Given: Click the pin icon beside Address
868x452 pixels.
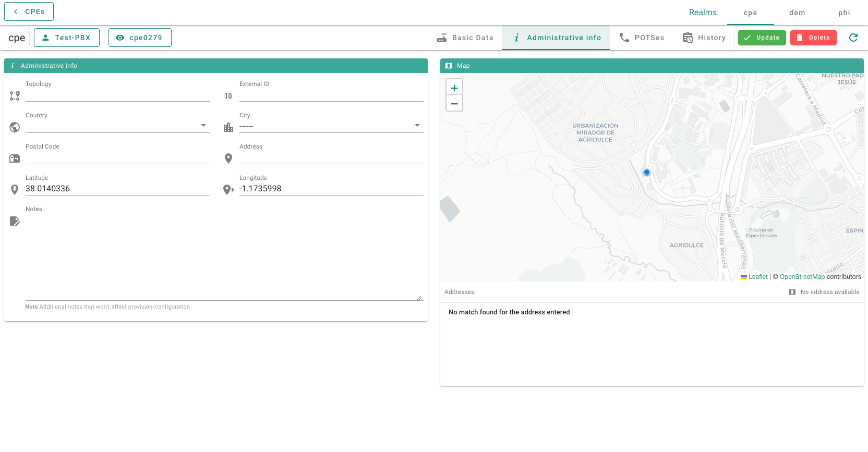Looking at the screenshot, I should (x=228, y=158).
